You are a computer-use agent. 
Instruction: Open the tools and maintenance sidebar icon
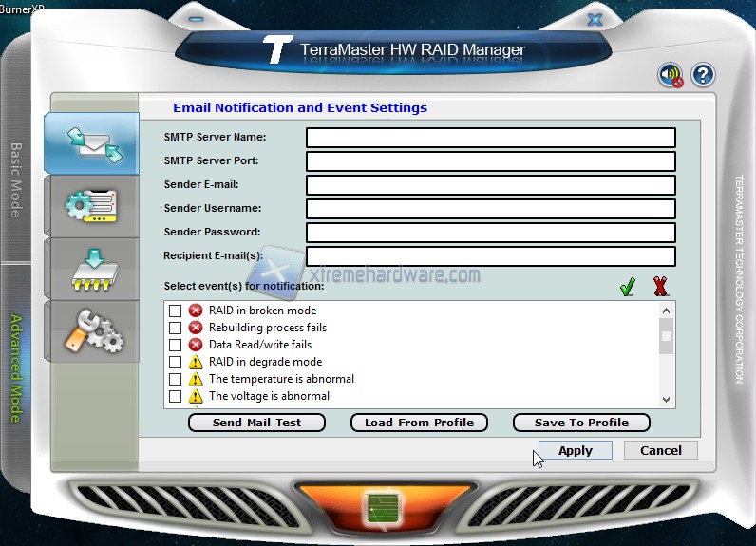[x=92, y=330]
